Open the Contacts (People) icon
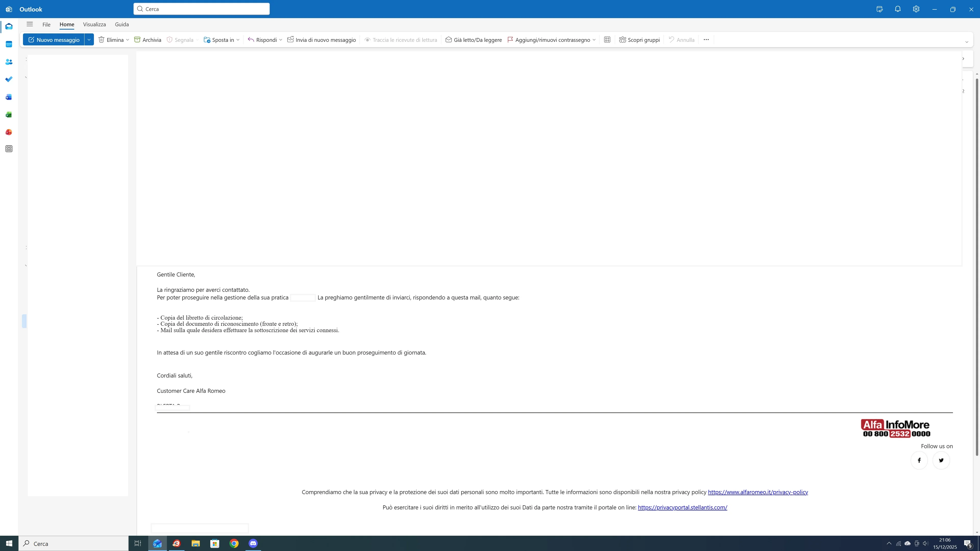The image size is (980, 551). pos(8,61)
